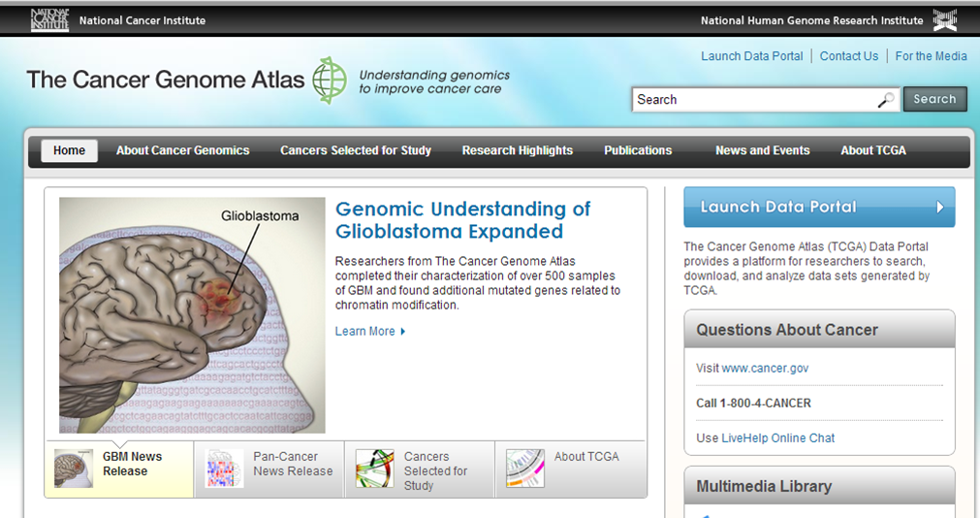Select the Pan-Cancer News Release thumbnail icon

pyautogui.click(x=225, y=468)
